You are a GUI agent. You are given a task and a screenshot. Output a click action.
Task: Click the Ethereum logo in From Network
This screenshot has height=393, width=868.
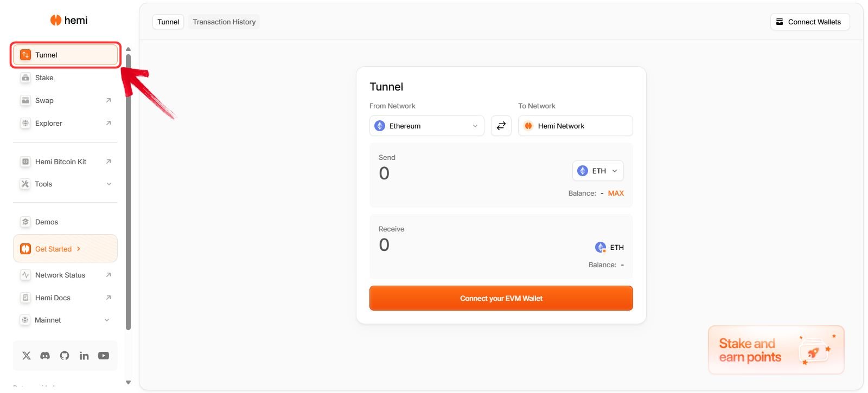click(x=380, y=126)
